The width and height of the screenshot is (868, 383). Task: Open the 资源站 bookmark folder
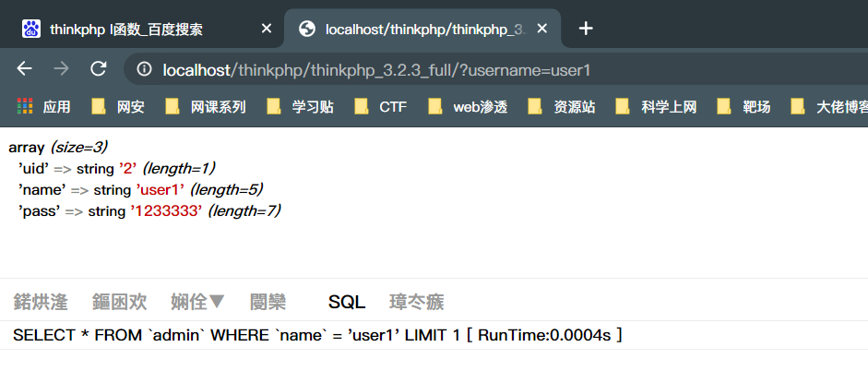click(x=562, y=106)
